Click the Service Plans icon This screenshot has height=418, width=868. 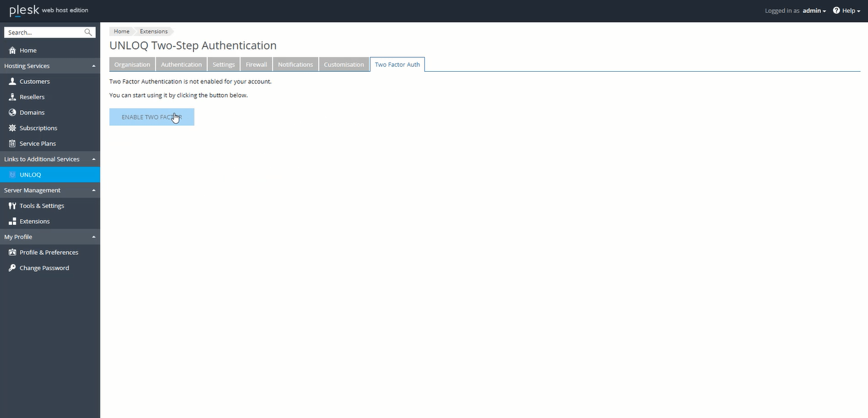coord(12,144)
